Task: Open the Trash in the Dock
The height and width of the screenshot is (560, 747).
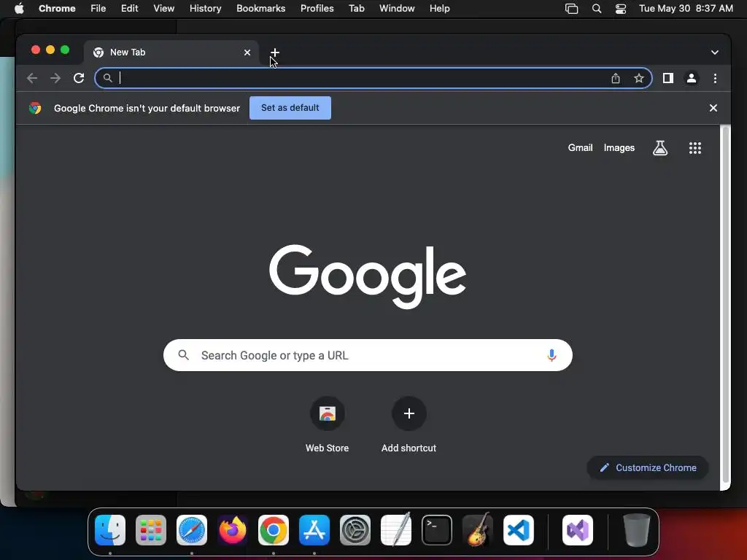Action: pos(636,530)
